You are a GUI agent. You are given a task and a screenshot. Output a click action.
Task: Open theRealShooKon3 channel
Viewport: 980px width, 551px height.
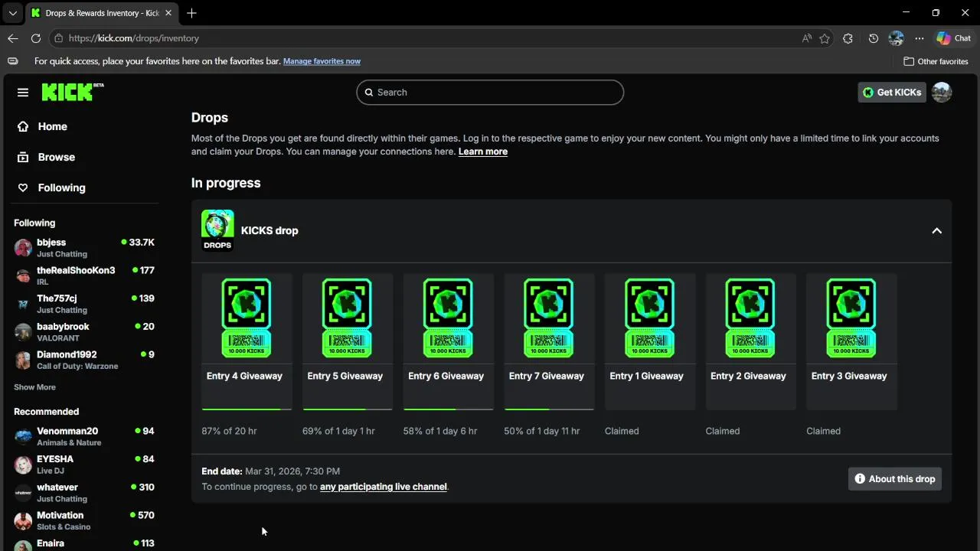[84, 275]
